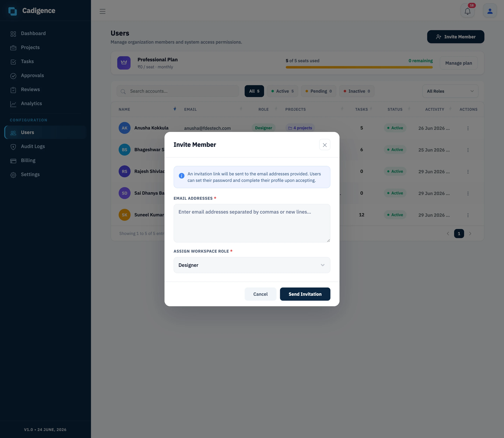This screenshot has width=504, height=438.
Task: Focus the email addresses text area
Action: 252,223
